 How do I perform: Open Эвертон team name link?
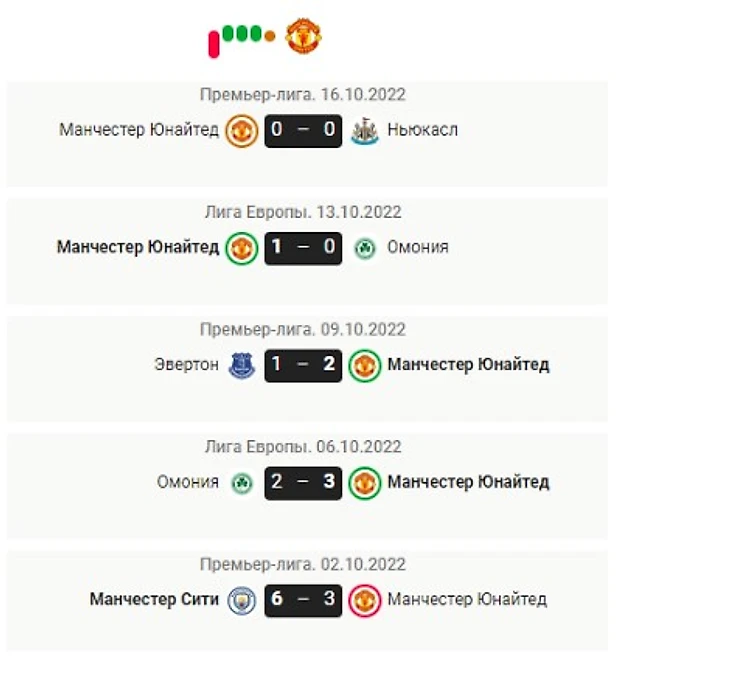point(186,364)
